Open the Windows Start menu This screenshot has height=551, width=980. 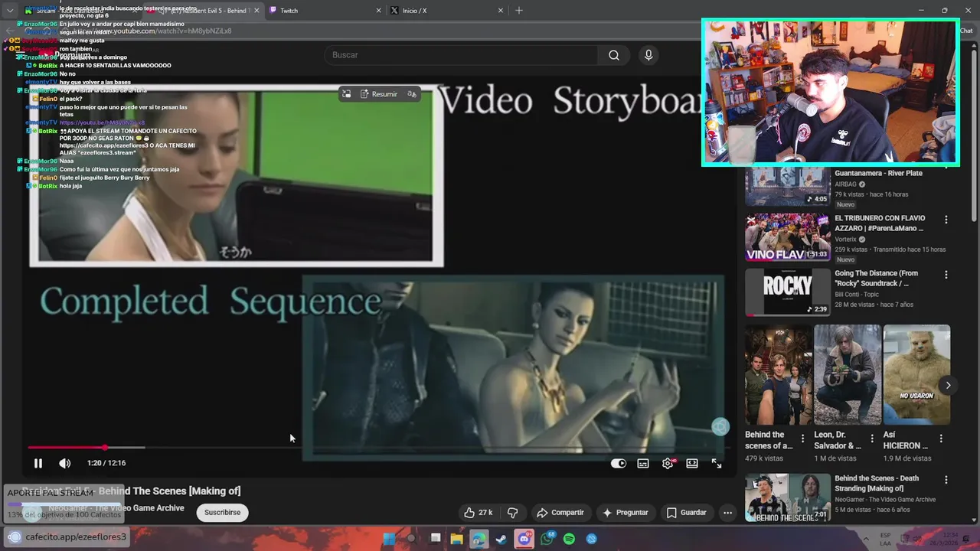pos(389,539)
